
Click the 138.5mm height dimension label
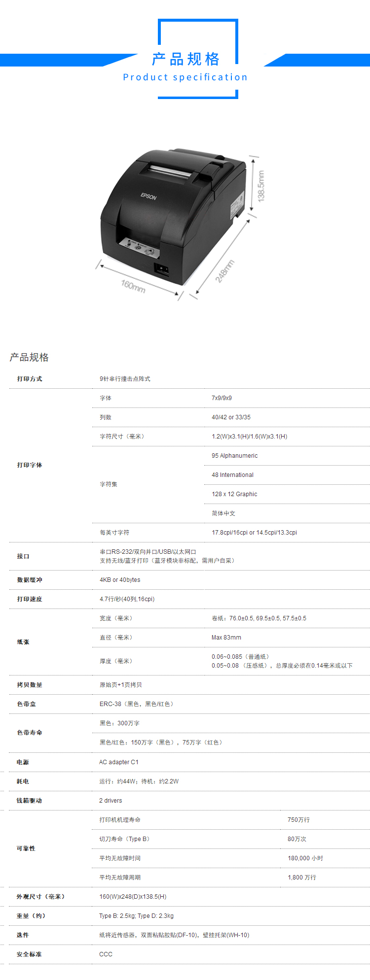click(261, 186)
